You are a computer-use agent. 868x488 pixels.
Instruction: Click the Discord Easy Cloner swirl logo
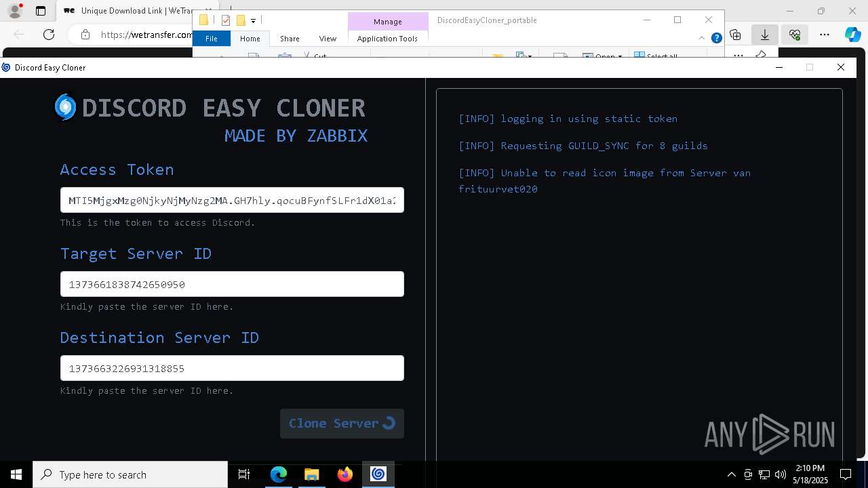65,107
